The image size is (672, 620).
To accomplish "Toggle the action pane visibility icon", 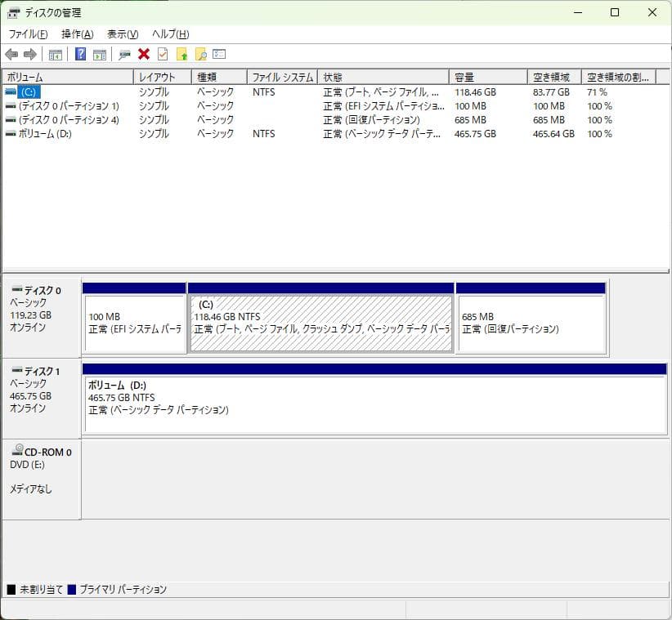I will coord(98,55).
